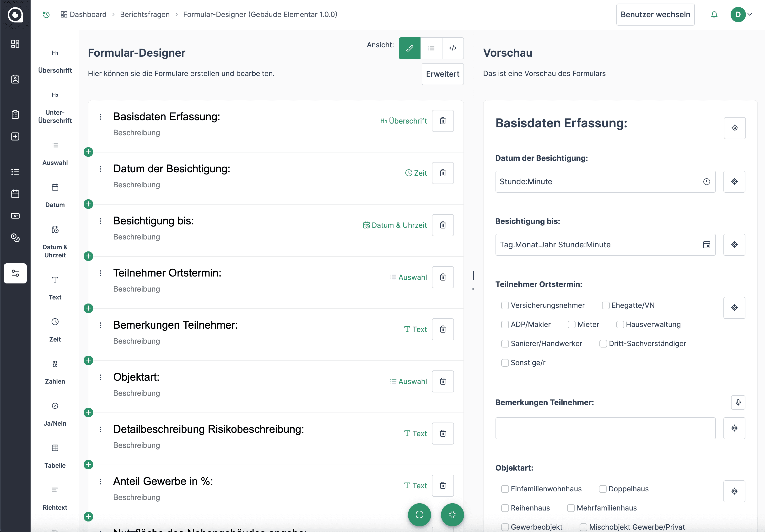Locate Teilnehmer Ortstermin via target icon

tap(734, 308)
